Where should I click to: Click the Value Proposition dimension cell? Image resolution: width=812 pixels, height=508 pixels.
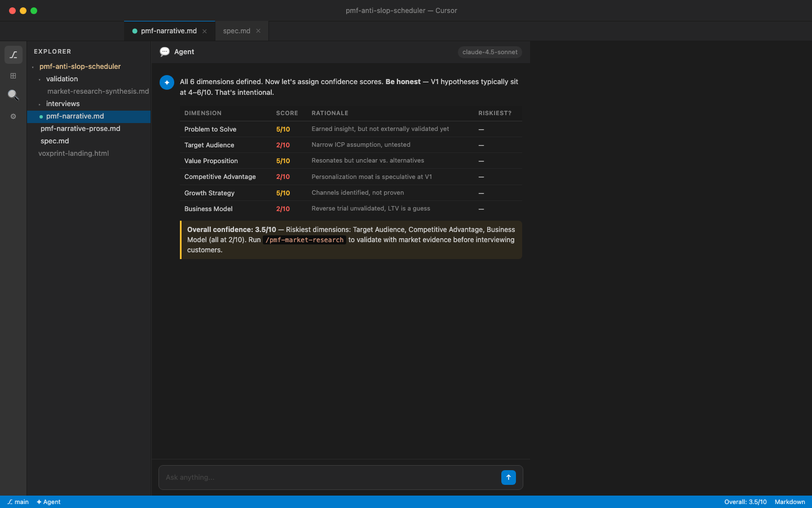click(211, 161)
